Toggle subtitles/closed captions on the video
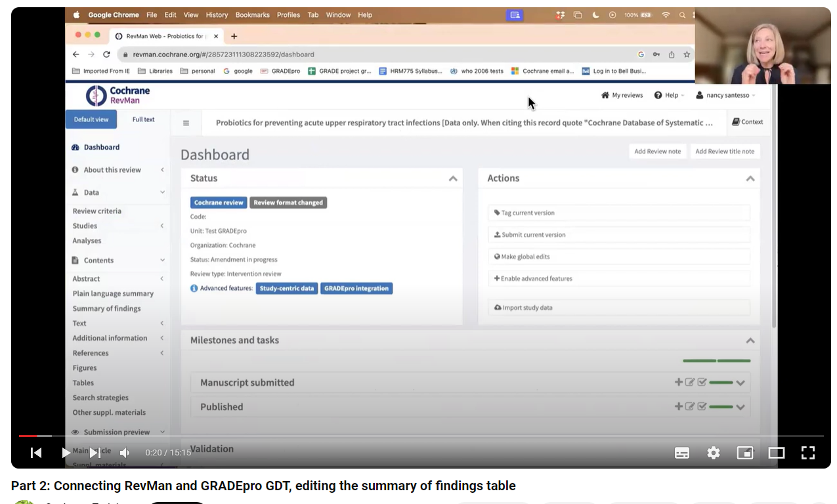The height and width of the screenshot is (504, 837). click(682, 453)
